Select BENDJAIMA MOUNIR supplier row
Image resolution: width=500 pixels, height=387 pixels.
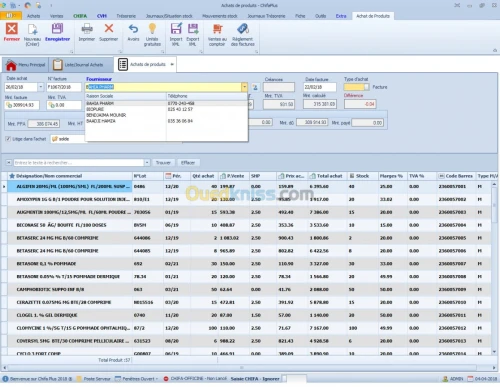pos(166,115)
